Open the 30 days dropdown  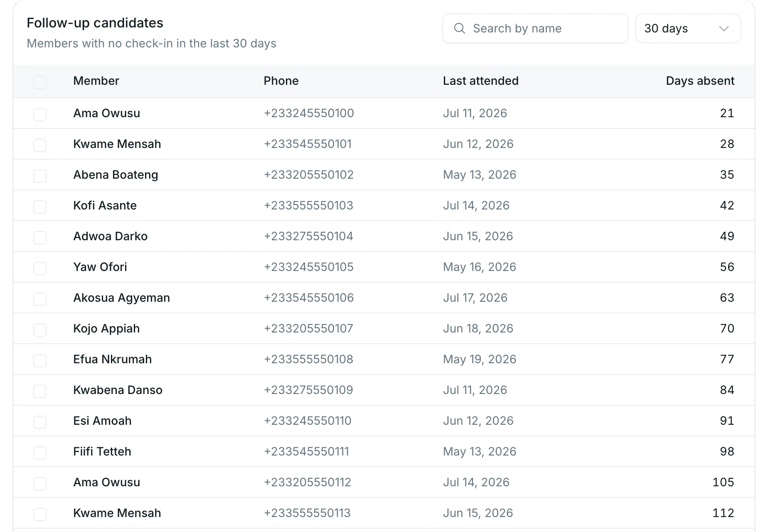pos(688,28)
